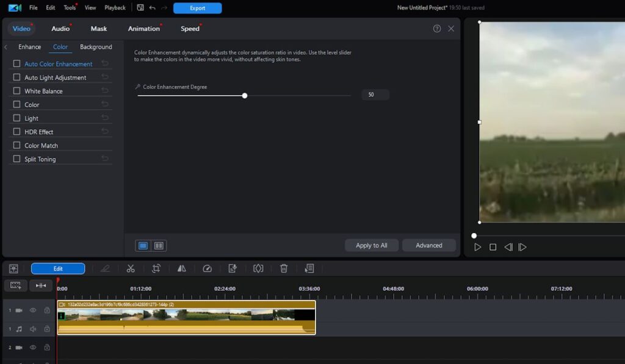The height and width of the screenshot is (364, 625).
Task: Hide video track 1 using eye icon
Action: tap(33, 310)
